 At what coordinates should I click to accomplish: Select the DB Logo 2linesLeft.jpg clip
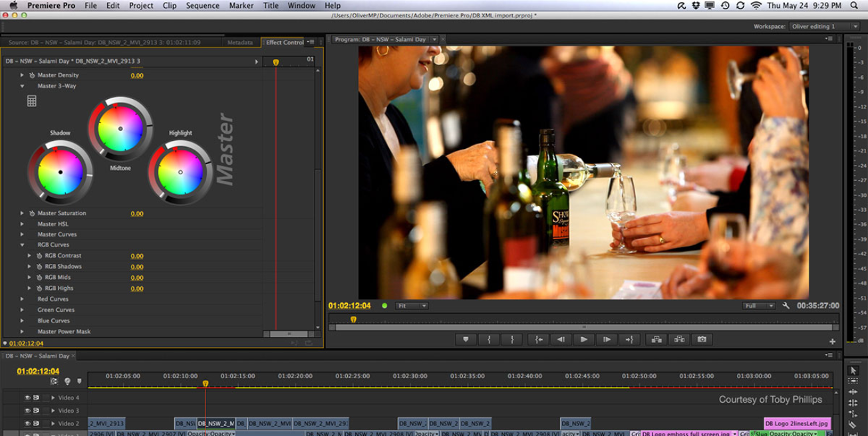coord(797,423)
